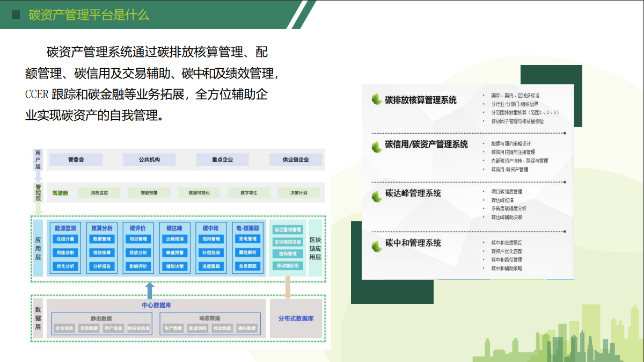Viewport: 644px width, 362px height.
Task: Click the leaf icon beside 碳达峰管理系统
Action: pyautogui.click(x=376, y=196)
